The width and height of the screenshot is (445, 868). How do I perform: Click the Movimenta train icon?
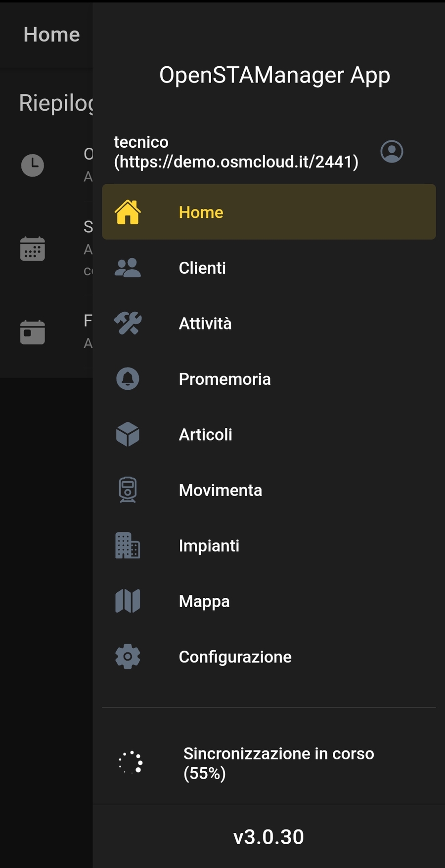(x=128, y=490)
